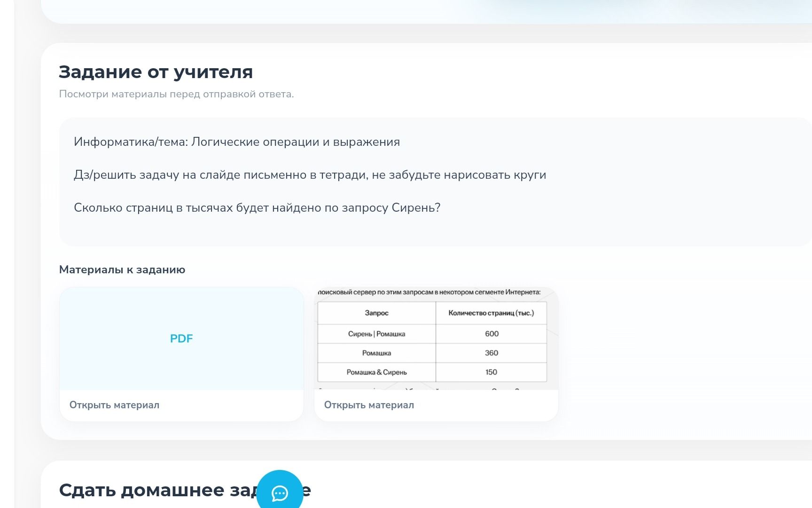Open the chat support bubble icon
The width and height of the screenshot is (812, 508).
[x=280, y=492]
